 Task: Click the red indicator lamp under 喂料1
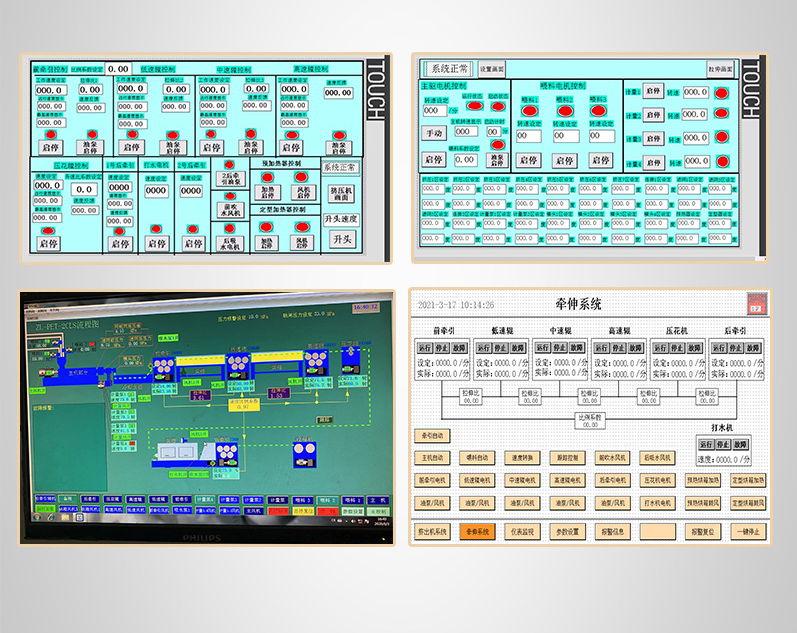coord(530,111)
